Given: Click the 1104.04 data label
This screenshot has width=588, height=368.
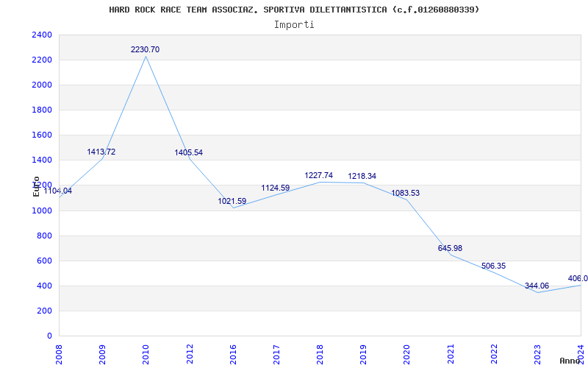Looking at the screenshot, I should point(58,191).
